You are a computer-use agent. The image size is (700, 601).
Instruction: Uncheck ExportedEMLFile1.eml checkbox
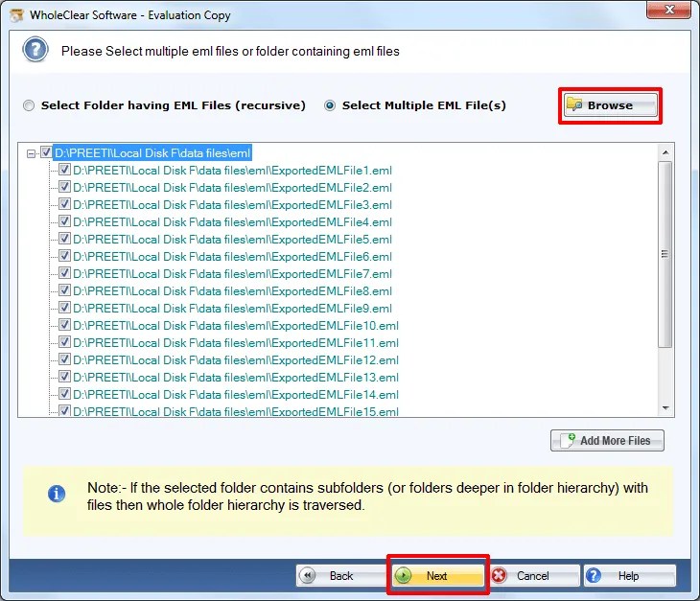pos(65,170)
